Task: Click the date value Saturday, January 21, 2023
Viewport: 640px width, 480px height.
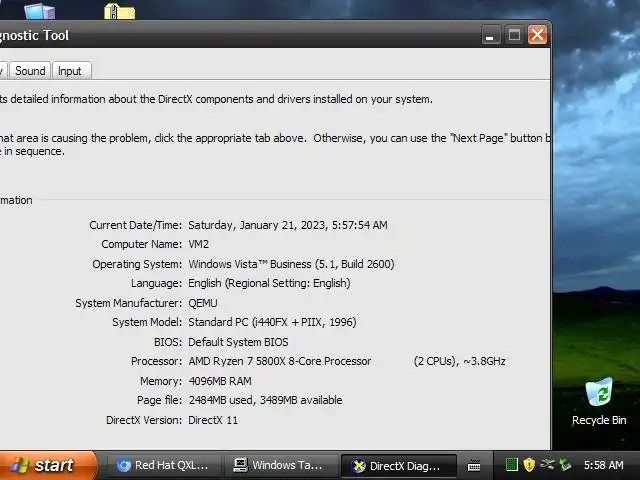Action: tap(288, 225)
